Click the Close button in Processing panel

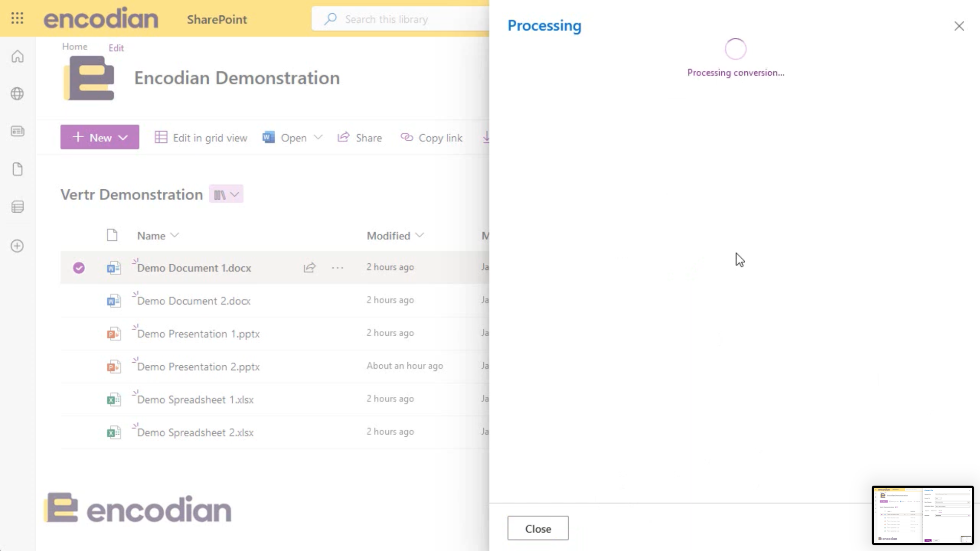click(x=538, y=528)
